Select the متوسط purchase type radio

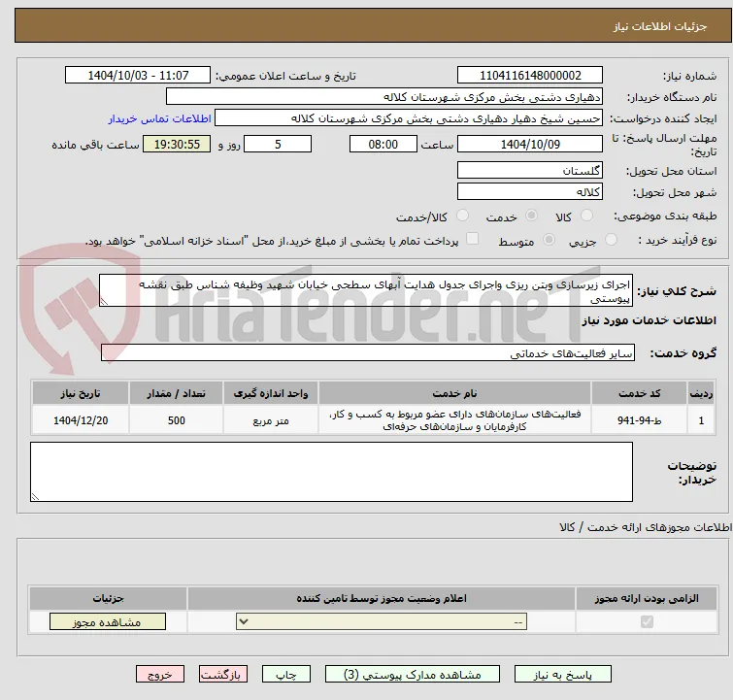click(549, 240)
